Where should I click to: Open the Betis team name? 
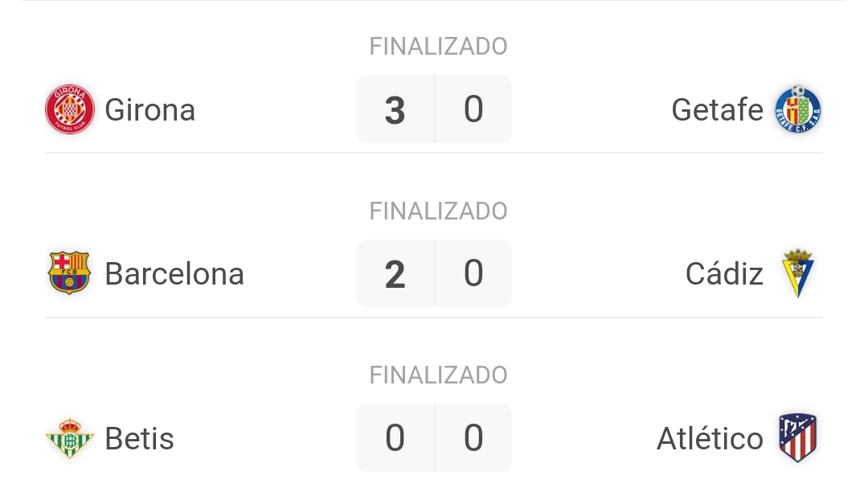click(x=140, y=438)
